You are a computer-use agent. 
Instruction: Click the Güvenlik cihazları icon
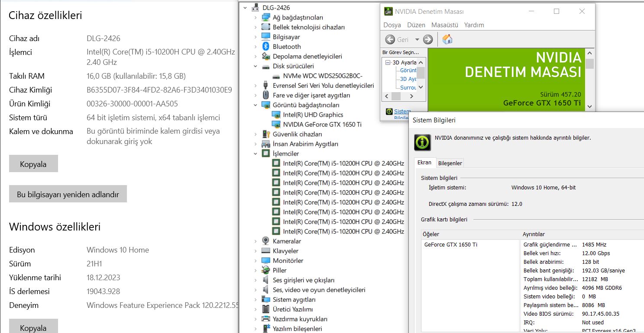[265, 134]
